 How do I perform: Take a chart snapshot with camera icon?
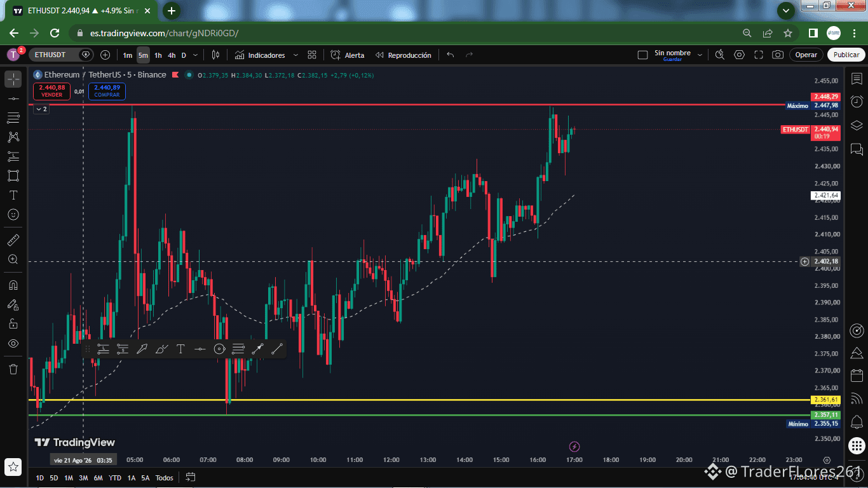click(x=778, y=55)
